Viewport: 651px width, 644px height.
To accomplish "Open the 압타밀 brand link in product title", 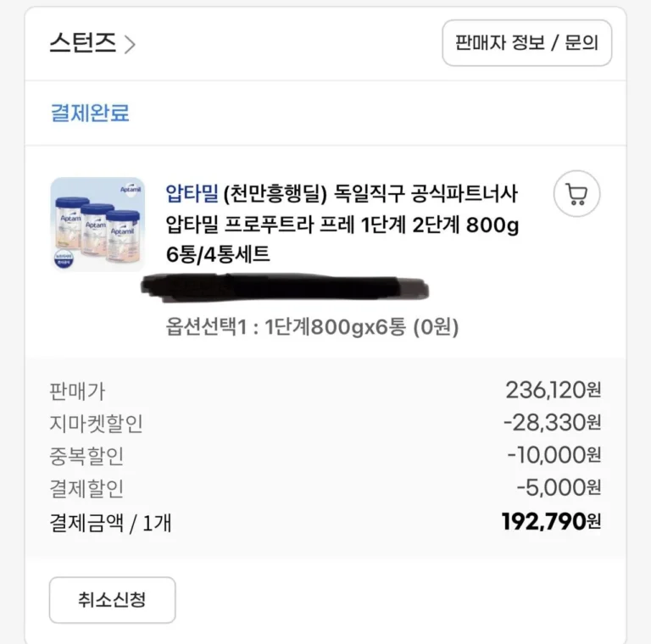I will 192,193.
